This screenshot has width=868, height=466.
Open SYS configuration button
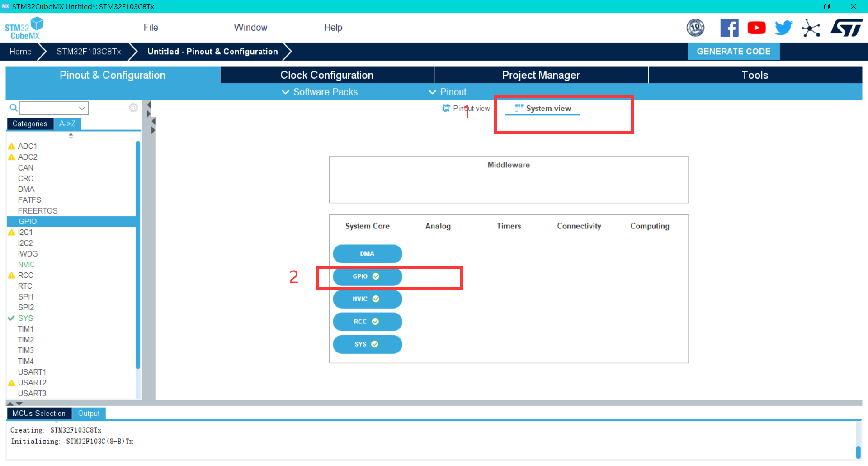tap(367, 344)
